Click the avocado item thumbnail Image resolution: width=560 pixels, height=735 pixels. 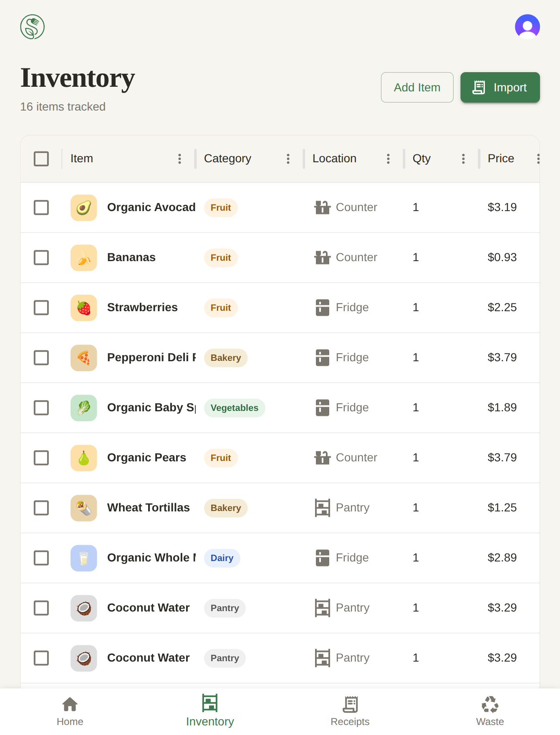coord(84,208)
